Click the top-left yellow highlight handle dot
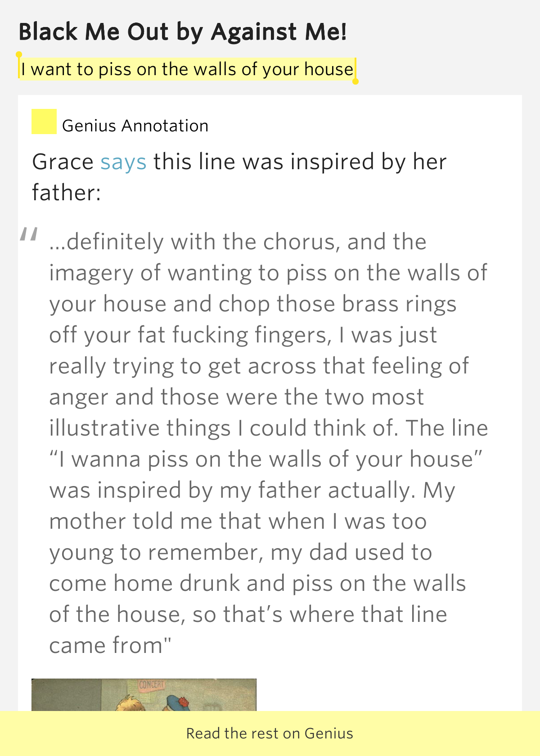This screenshot has width=540, height=756. [19, 54]
